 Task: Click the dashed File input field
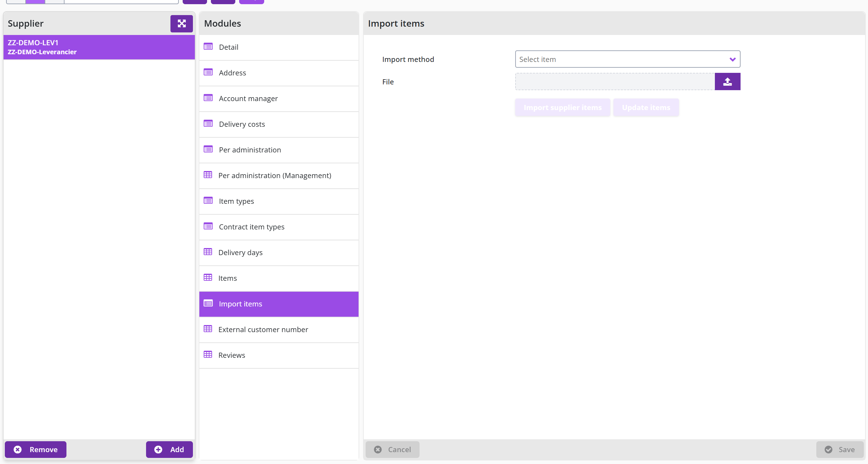point(615,82)
